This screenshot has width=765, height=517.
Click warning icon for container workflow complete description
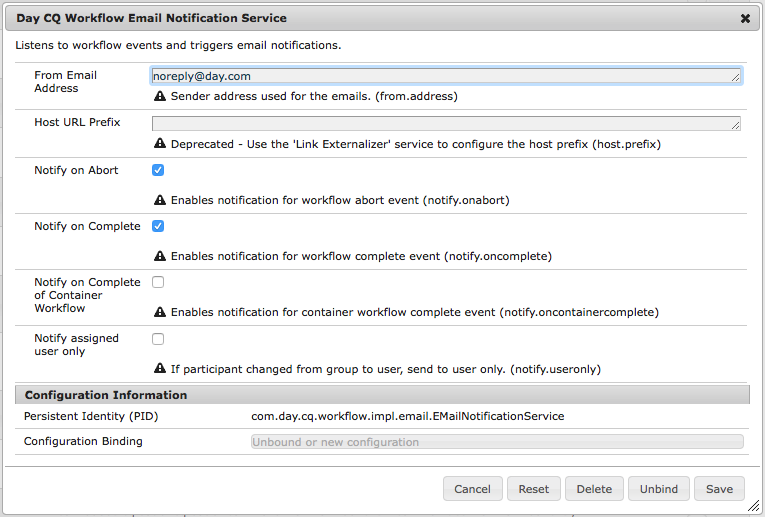(159, 312)
